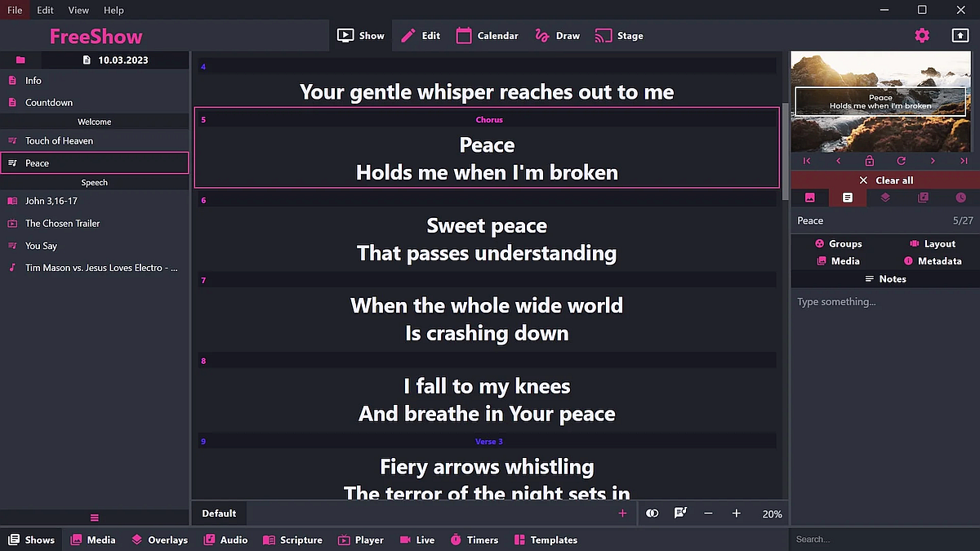Go to next slide arrow
Image resolution: width=980 pixels, height=551 pixels.
[933, 162]
